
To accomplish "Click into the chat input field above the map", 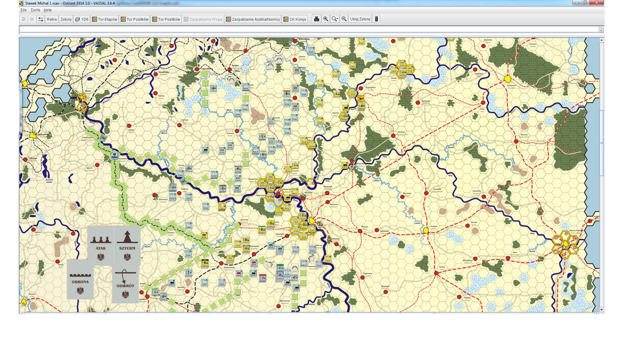I will [309, 30].
